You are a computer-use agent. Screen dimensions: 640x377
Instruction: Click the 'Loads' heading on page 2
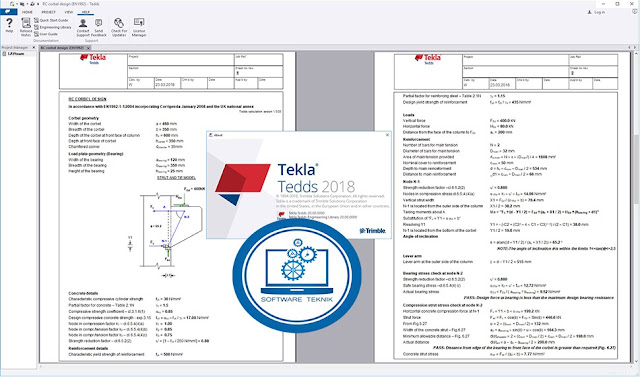pyautogui.click(x=409, y=115)
